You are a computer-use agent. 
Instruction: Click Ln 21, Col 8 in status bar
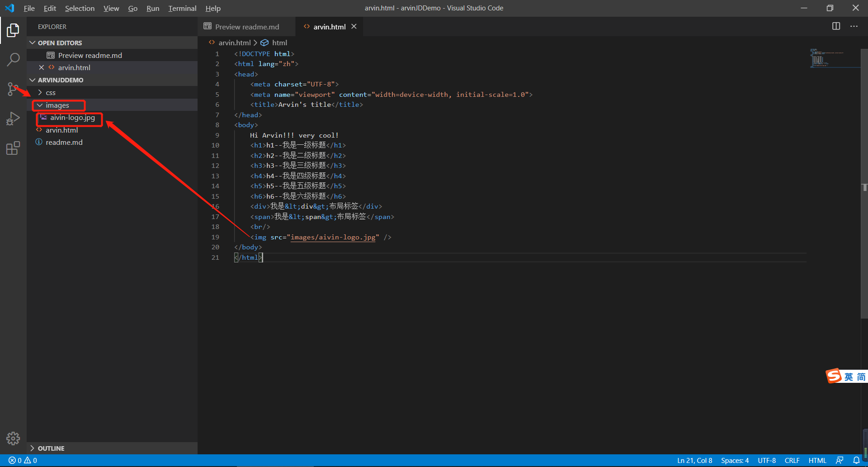pyautogui.click(x=694, y=460)
